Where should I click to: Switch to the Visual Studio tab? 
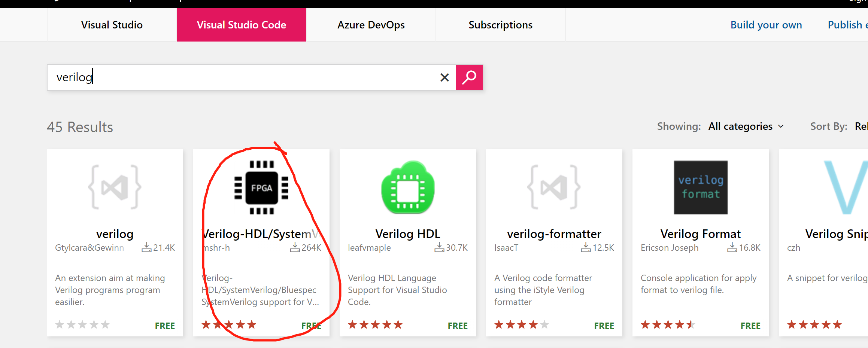[x=112, y=25]
